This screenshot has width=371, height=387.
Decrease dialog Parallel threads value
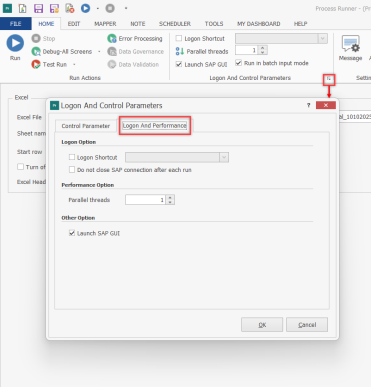170,202
